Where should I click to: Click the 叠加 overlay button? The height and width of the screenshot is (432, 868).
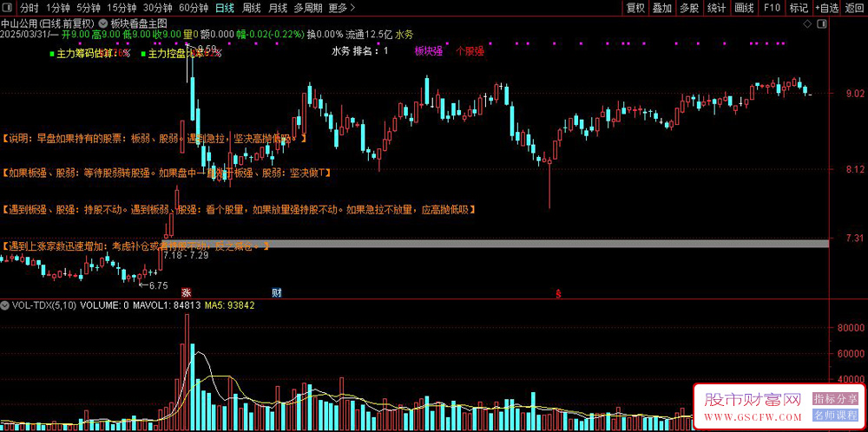click(x=661, y=8)
